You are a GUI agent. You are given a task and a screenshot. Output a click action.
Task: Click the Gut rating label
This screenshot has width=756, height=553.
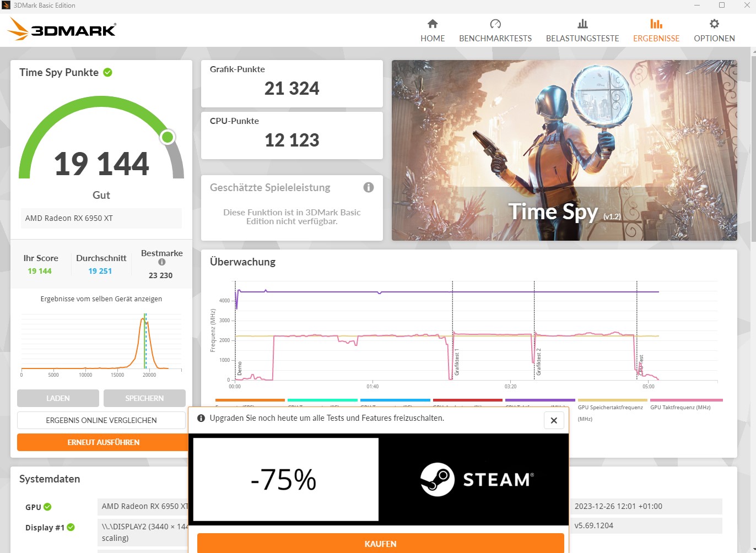[x=101, y=195]
